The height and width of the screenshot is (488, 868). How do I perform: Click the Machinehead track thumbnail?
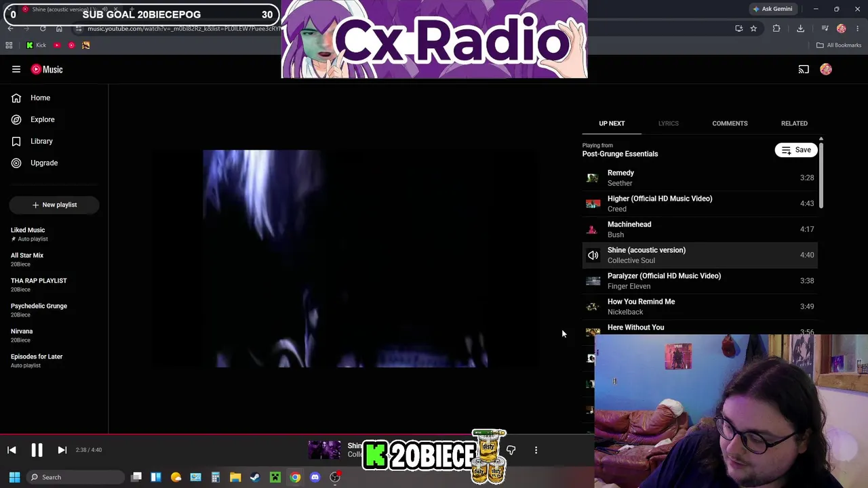[x=593, y=229]
